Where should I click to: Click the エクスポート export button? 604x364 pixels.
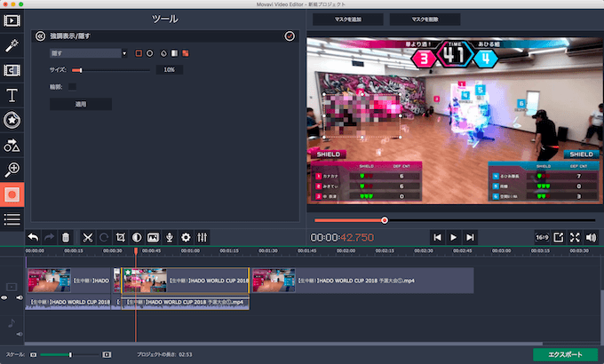point(565,354)
